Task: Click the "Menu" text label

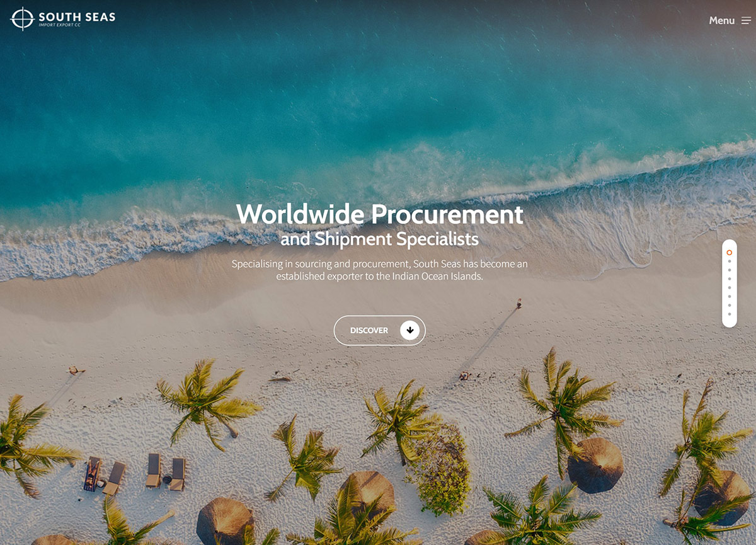Action: 721,21
